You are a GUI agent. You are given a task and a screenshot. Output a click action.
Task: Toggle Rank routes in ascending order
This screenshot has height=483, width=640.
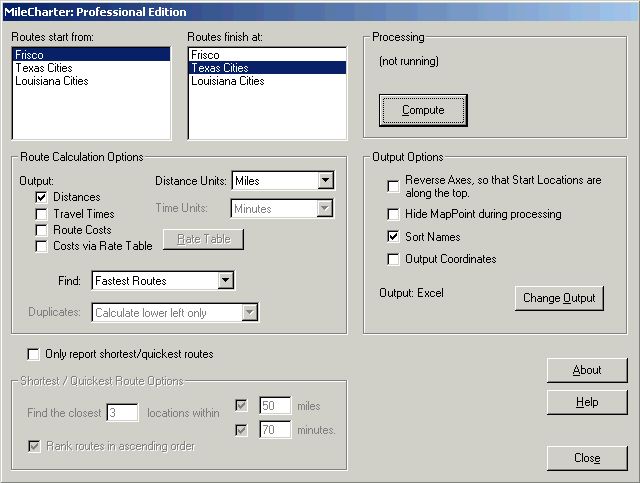(34, 446)
